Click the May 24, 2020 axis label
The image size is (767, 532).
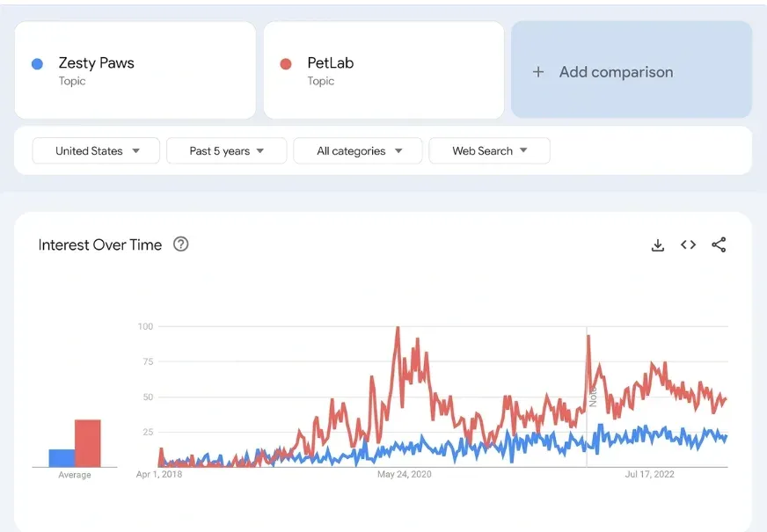pos(404,475)
